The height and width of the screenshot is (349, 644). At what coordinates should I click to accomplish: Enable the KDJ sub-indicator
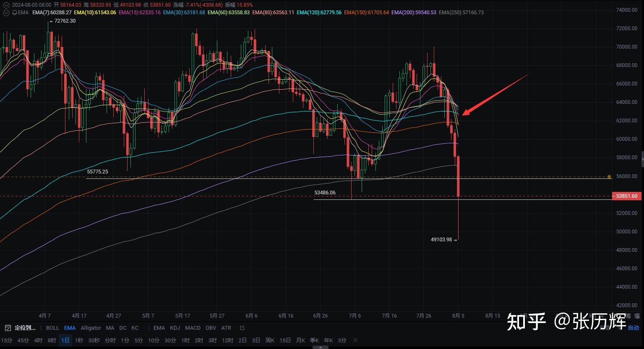pyautogui.click(x=175, y=328)
